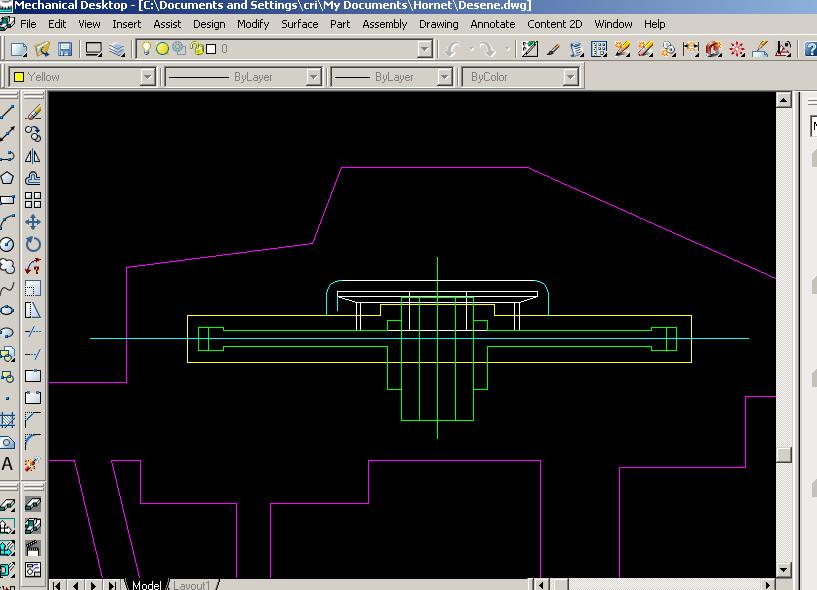The width and height of the screenshot is (817, 590).
Task: Select the Erase tool
Action: click(x=33, y=112)
